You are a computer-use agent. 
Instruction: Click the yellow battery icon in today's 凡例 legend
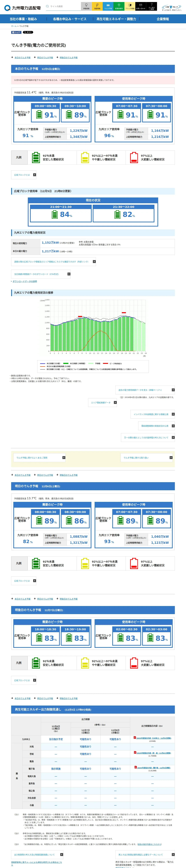85,157
